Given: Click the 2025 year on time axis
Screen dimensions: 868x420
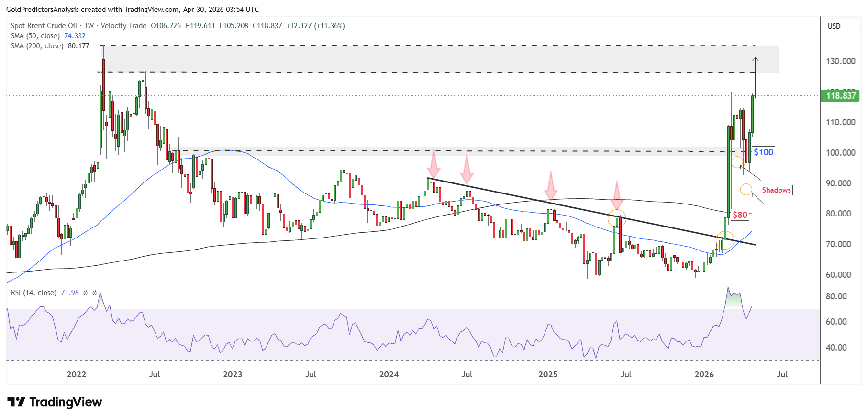Looking at the screenshot, I should click(x=548, y=375).
